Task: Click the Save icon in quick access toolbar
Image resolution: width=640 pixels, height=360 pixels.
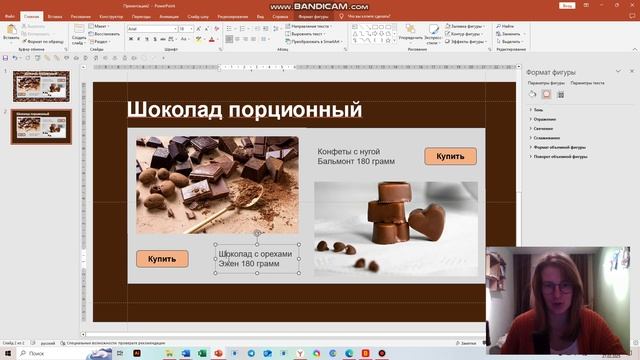Action: pyautogui.click(x=5, y=58)
